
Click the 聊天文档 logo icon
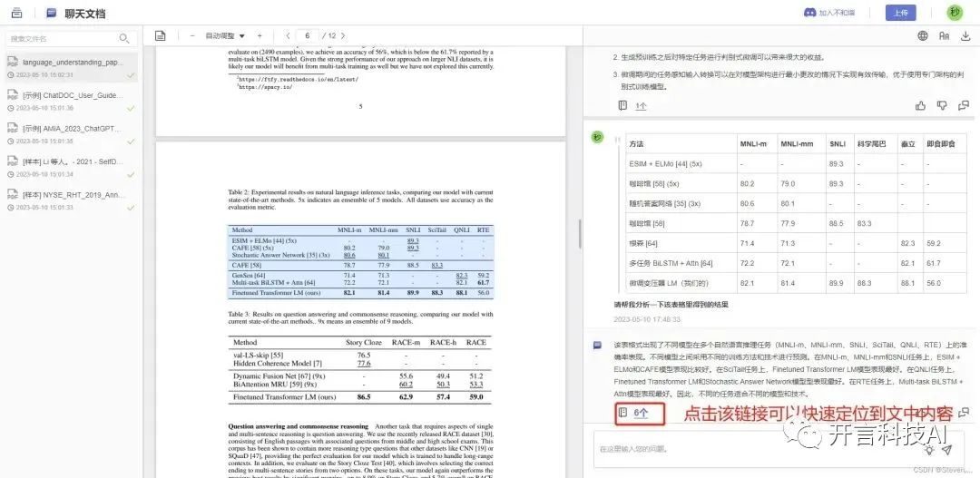pyautogui.click(x=51, y=13)
